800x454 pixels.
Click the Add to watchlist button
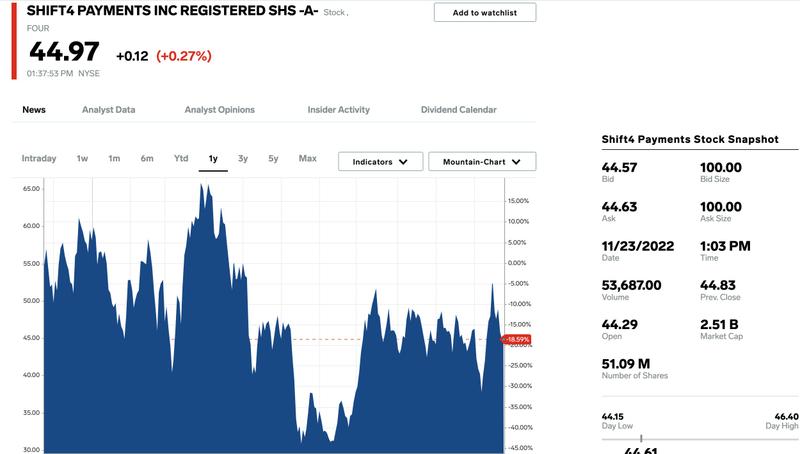coord(485,12)
